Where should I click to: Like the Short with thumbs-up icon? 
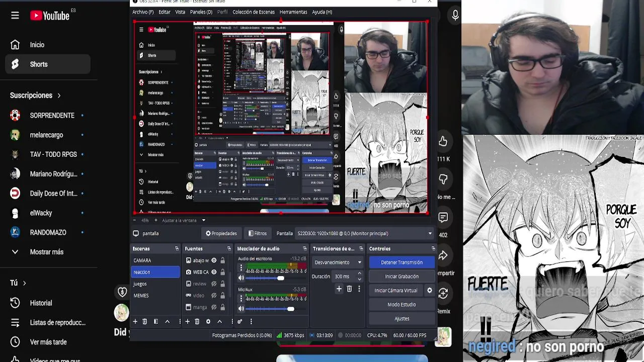click(443, 141)
